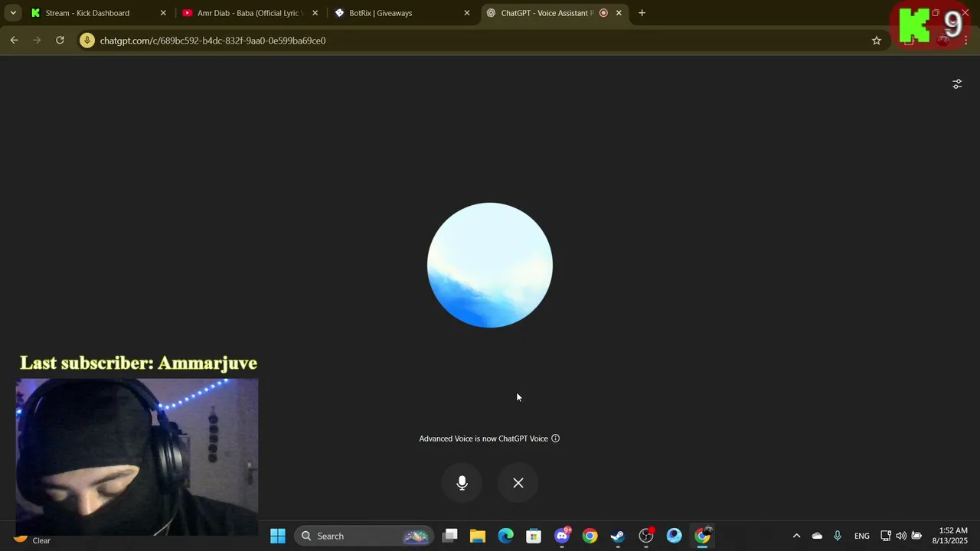Close the BotRix Giveaways tab
The height and width of the screenshot is (551, 980).
[x=467, y=13]
